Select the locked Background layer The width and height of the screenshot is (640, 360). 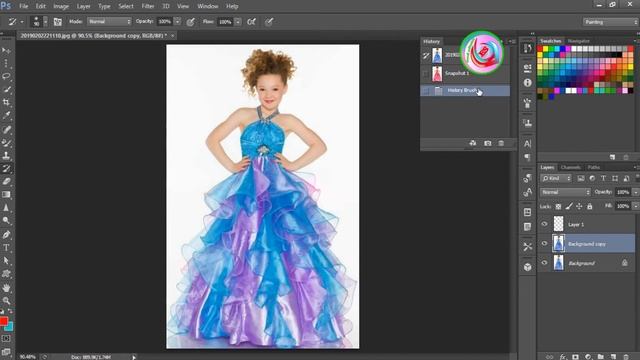[587, 263]
